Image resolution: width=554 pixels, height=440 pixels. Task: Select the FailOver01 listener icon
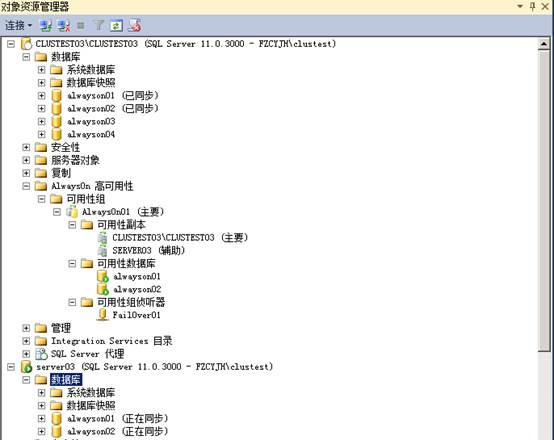[x=102, y=315]
